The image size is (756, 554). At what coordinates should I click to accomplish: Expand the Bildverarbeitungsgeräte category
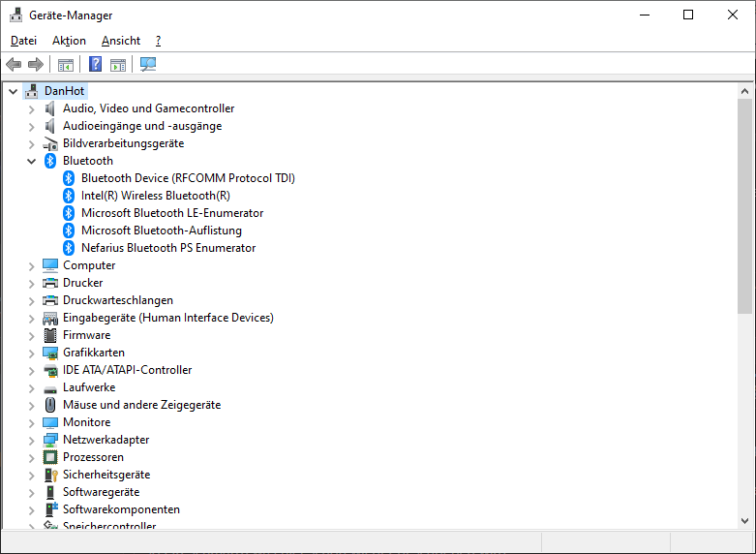coord(32,143)
